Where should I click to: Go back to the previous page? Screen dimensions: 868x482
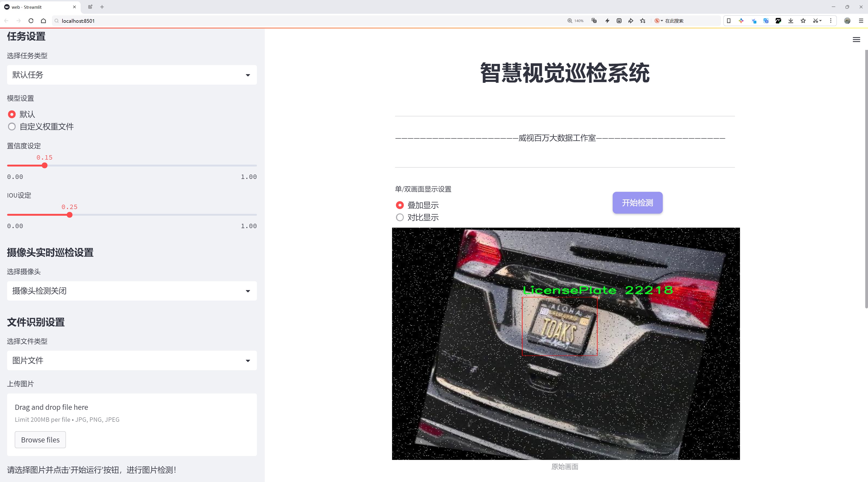[x=6, y=20]
